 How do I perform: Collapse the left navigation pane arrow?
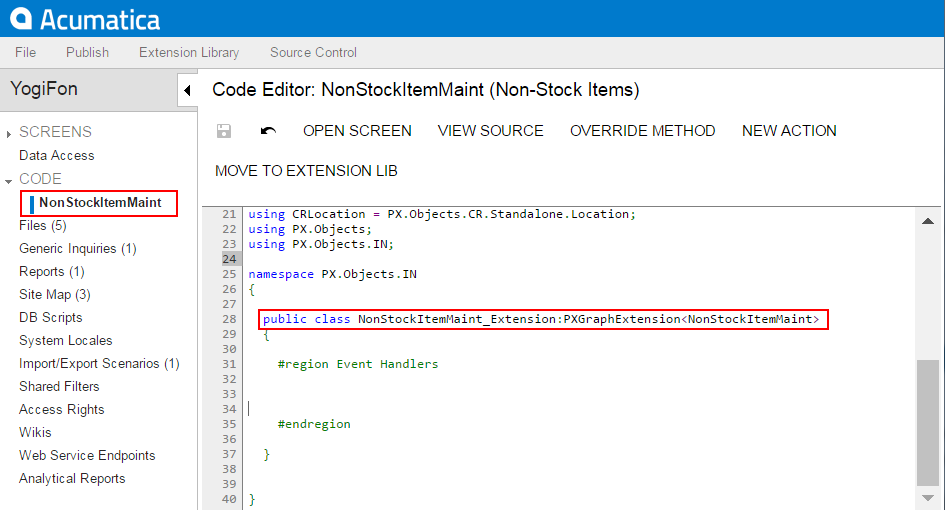coord(187,90)
